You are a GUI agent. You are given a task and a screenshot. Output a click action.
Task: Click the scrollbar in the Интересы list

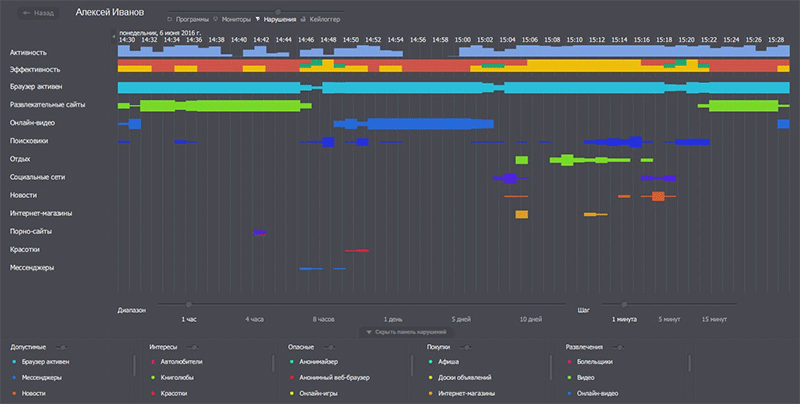tap(273, 364)
